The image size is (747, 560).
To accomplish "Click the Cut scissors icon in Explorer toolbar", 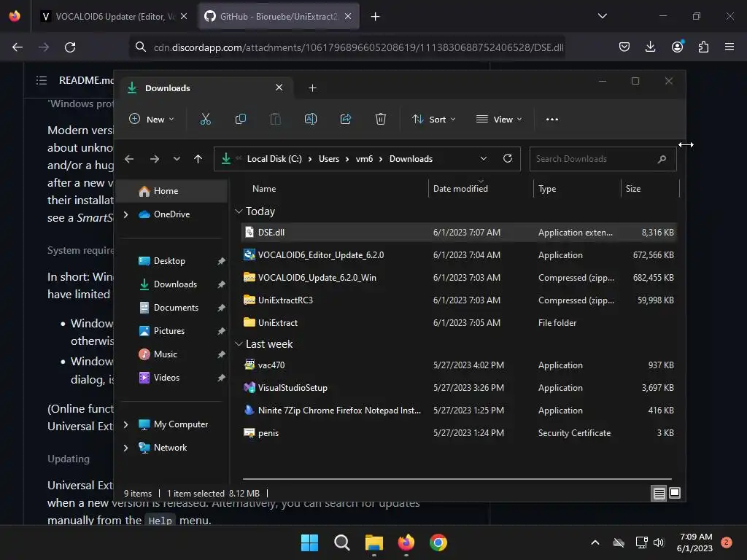I will pos(205,119).
